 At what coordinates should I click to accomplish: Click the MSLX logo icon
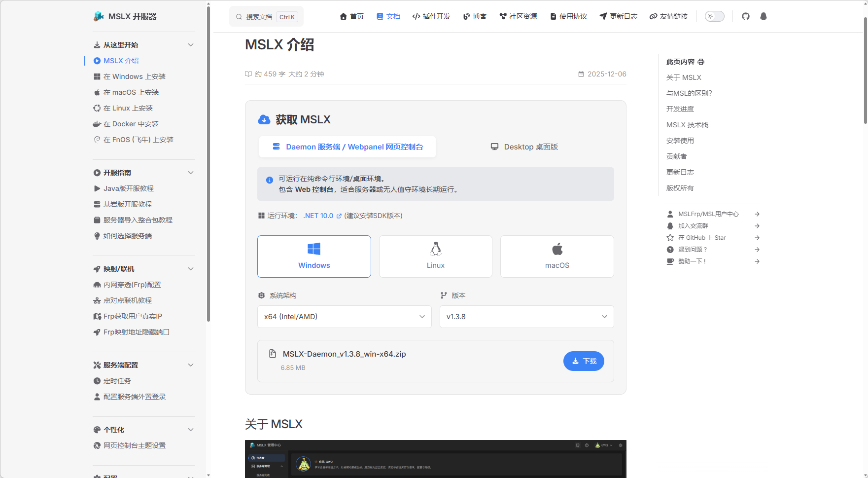click(x=99, y=16)
